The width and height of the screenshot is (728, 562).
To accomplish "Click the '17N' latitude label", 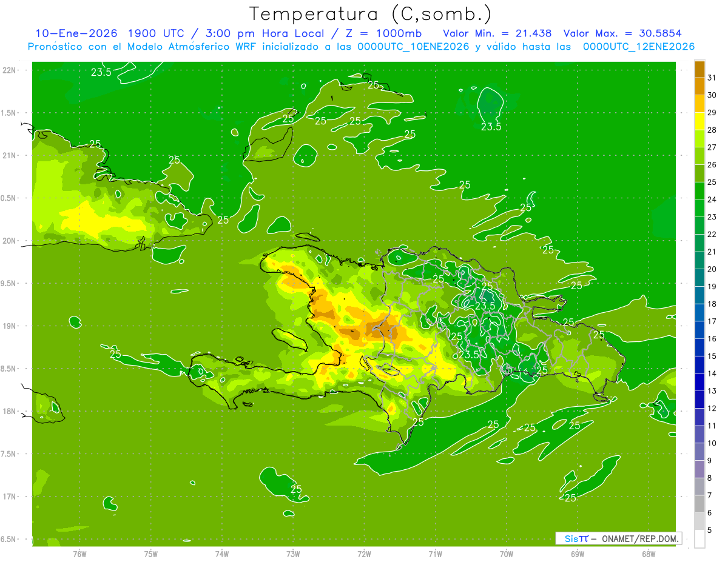I will [x=9, y=497].
